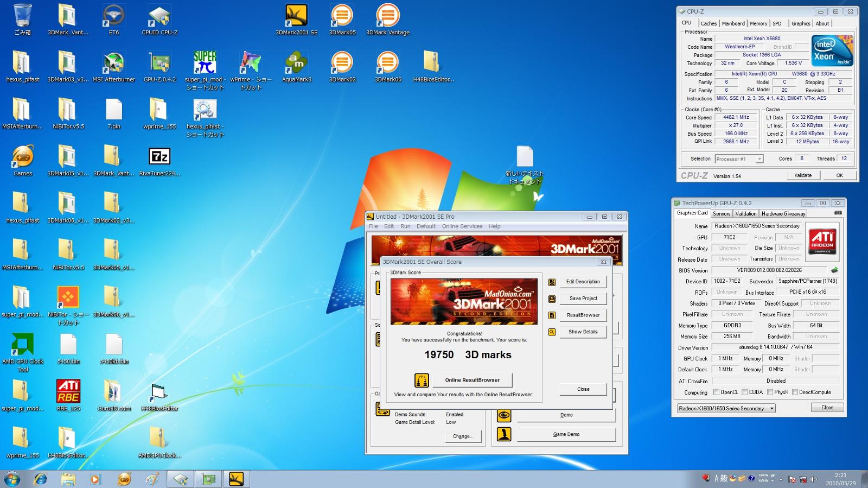Click the Edit Description icon in score dialog
This screenshot has width=868, height=488.
point(552,282)
